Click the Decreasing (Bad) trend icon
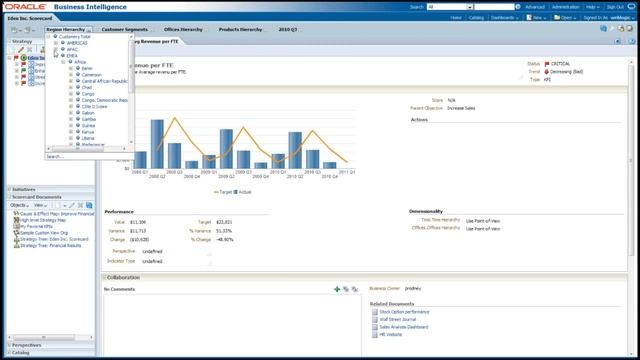This screenshot has width=640, height=360. 547,72
